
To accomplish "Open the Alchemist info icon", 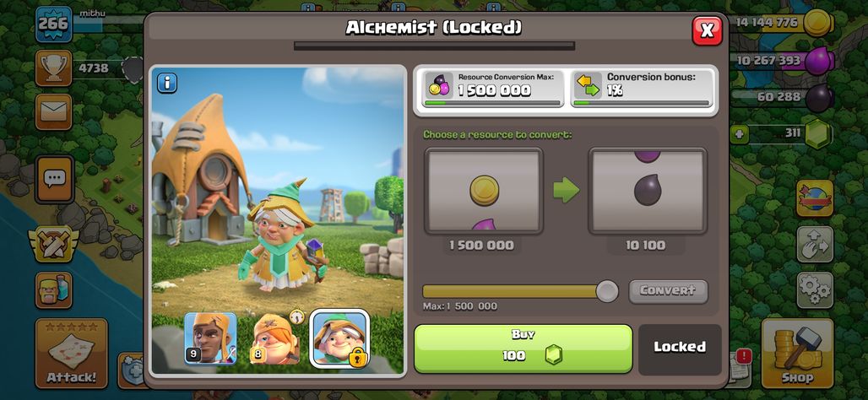I will tap(167, 83).
